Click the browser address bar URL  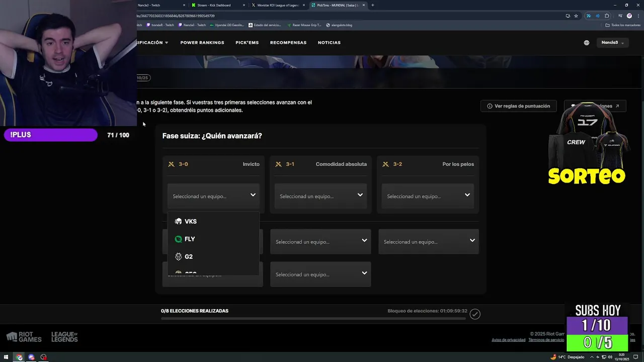(176, 16)
